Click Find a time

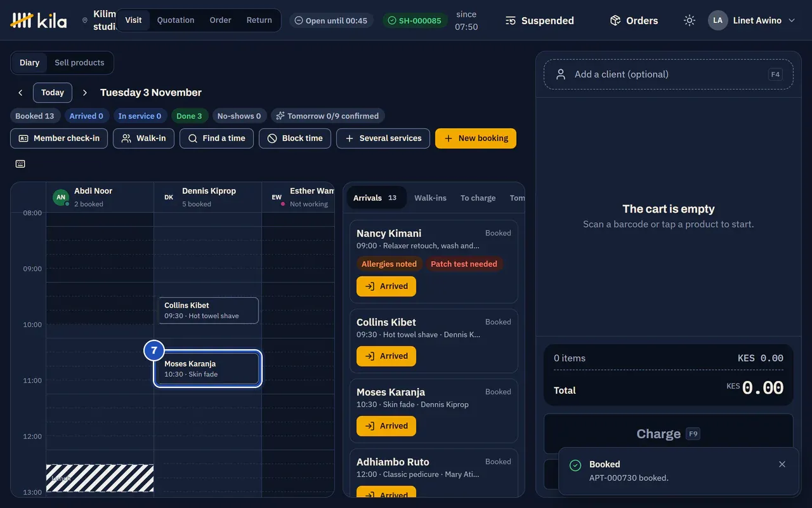coord(217,138)
